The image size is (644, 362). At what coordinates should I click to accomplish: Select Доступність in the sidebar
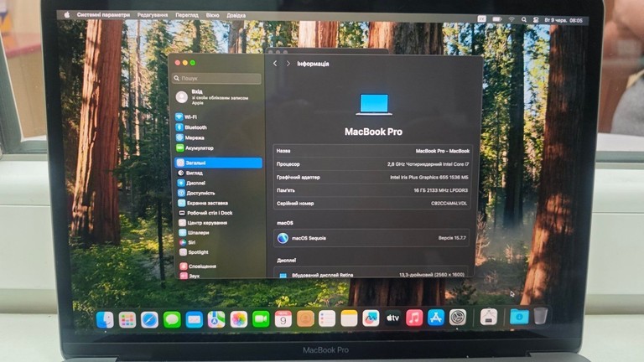pos(196,193)
